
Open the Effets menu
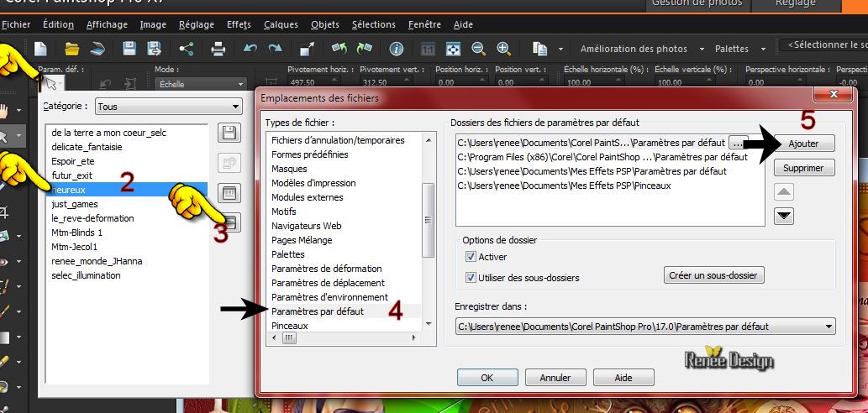239,24
